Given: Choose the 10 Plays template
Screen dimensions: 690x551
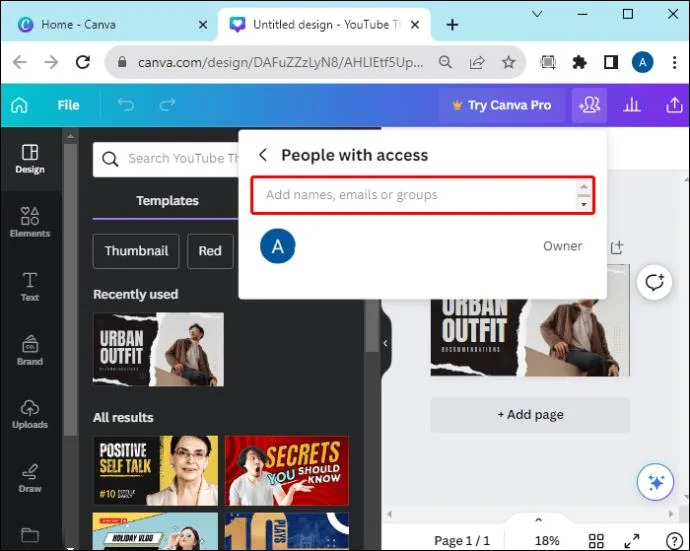Looking at the screenshot, I should (287, 531).
